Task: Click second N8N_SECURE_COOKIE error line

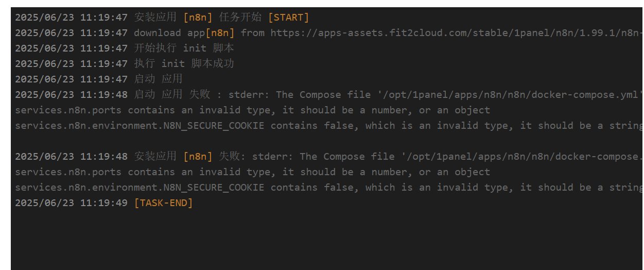Action: pyautogui.click(x=328, y=188)
